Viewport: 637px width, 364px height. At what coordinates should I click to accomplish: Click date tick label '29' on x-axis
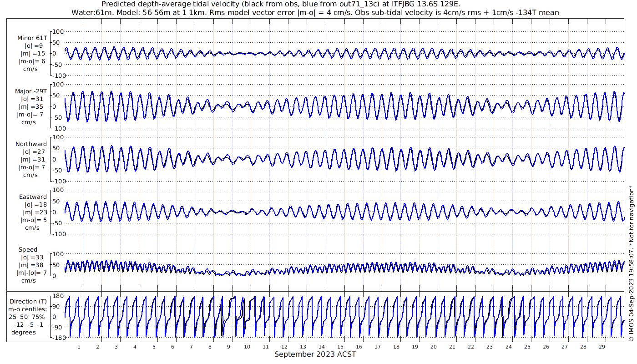click(x=602, y=347)
